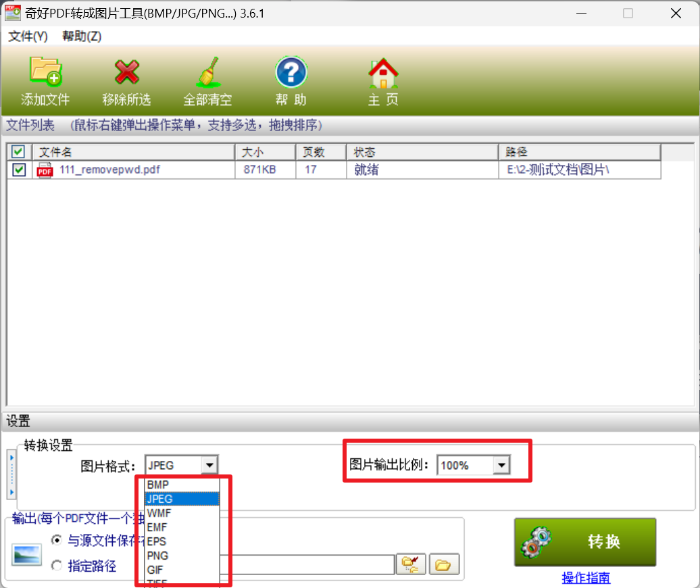Minimize the application window
The width and height of the screenshot is (700, 588).
click(581, 14)
